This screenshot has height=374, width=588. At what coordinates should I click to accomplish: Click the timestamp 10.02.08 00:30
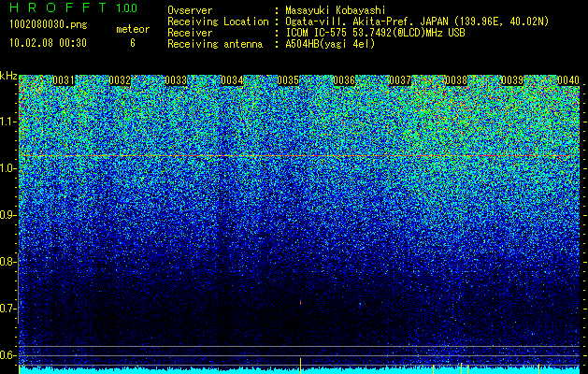pos(48,43)
